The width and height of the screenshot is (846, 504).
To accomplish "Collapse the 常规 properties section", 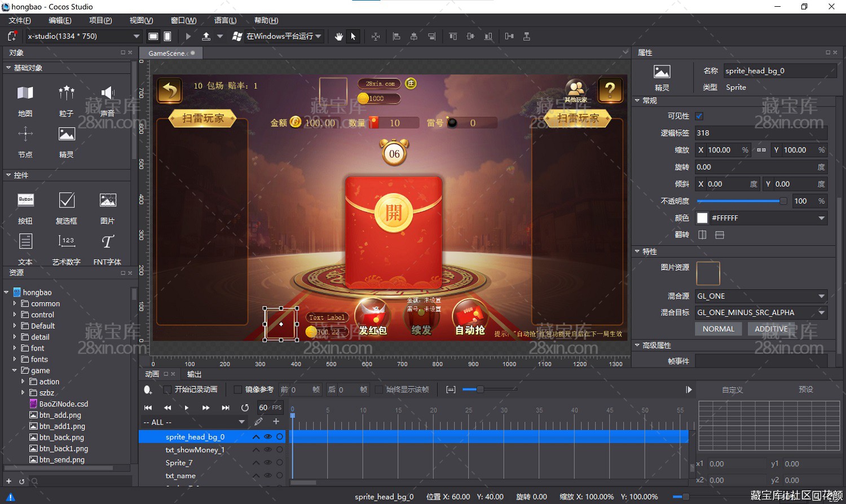I will 637,100.
